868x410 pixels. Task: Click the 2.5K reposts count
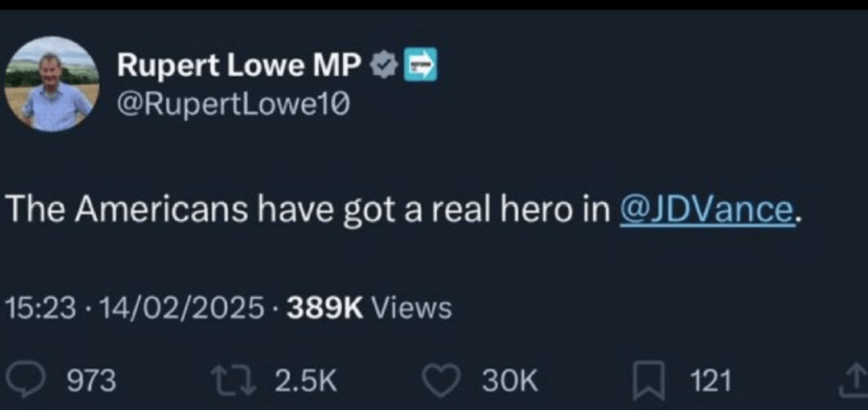pyautogui.click(x=306, y=381)
